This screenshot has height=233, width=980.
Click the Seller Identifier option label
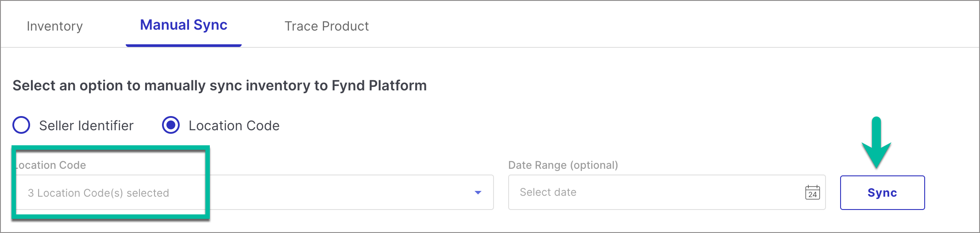[x=86, y=126]
